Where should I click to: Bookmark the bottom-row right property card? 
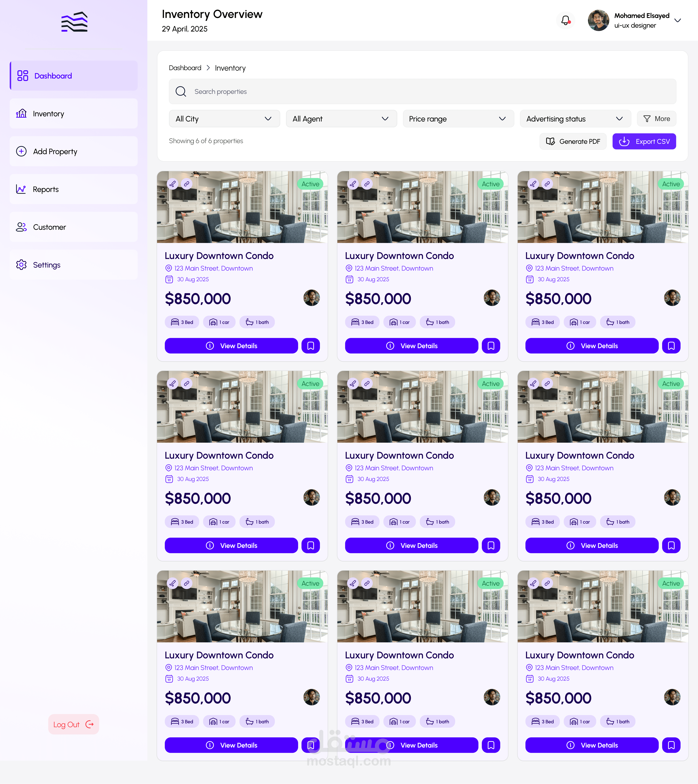pos(671,745)
